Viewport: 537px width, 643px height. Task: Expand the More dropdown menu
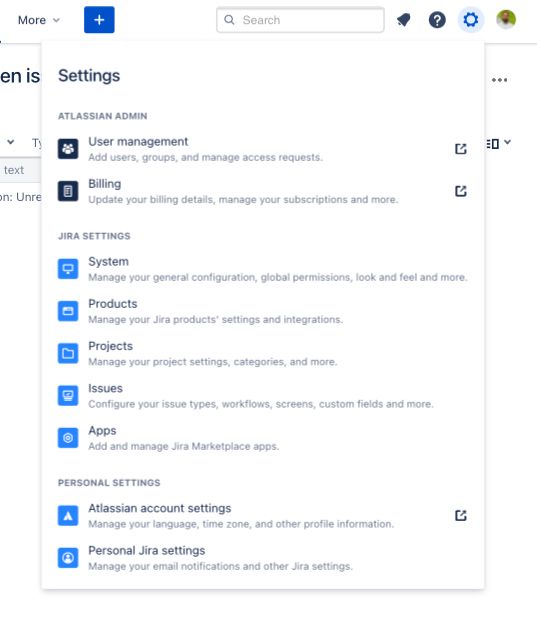39,20
